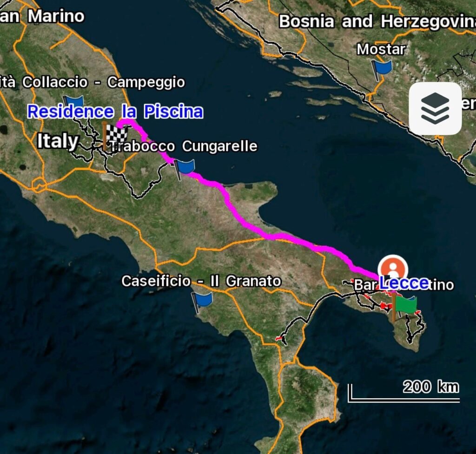The image size is (476, 454).
Task: Click the San Marino label
Action: [x=42, y=16]
